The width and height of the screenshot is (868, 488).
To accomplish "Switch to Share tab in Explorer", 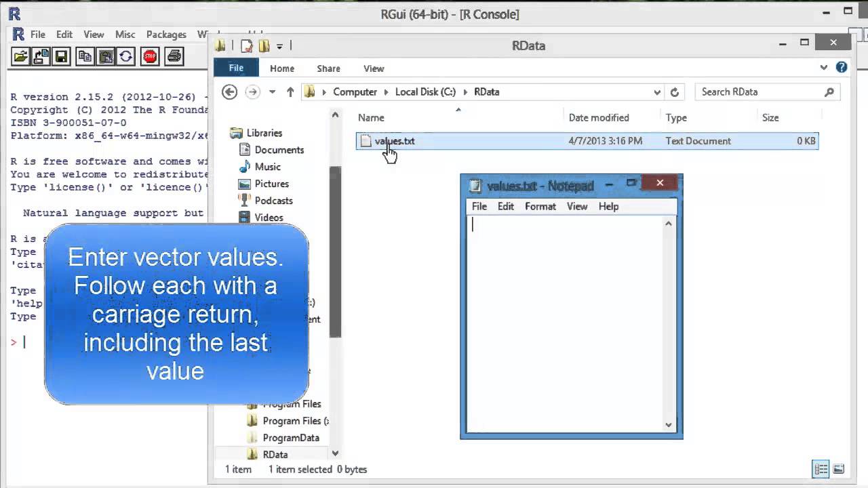I will click(328, 68).
